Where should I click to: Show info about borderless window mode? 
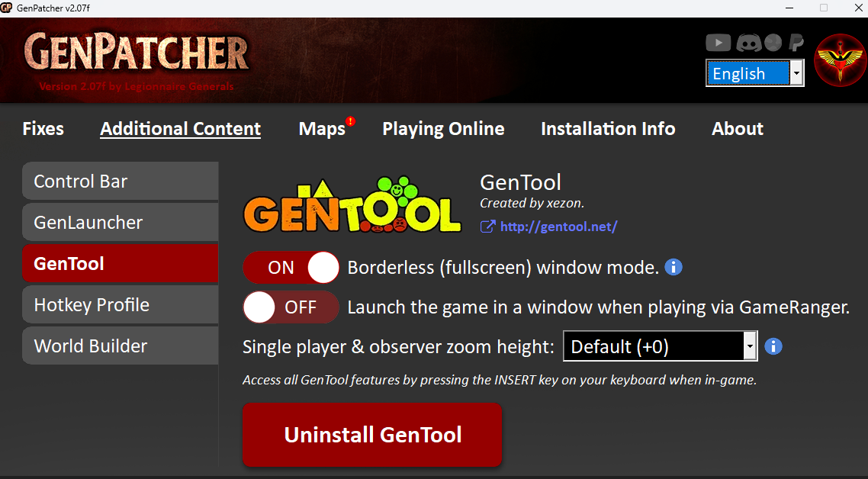[674, 268]
